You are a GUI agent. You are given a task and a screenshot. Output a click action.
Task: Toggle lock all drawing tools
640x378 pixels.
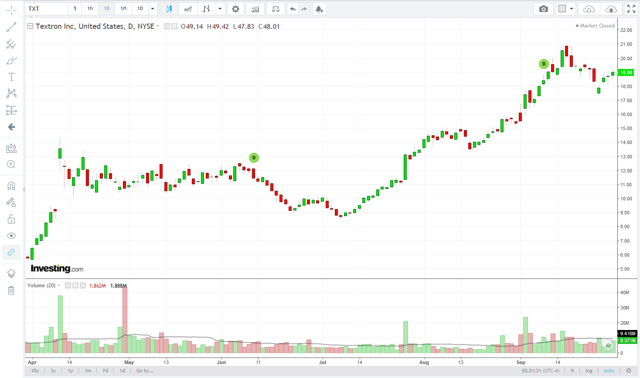(11, 219)
